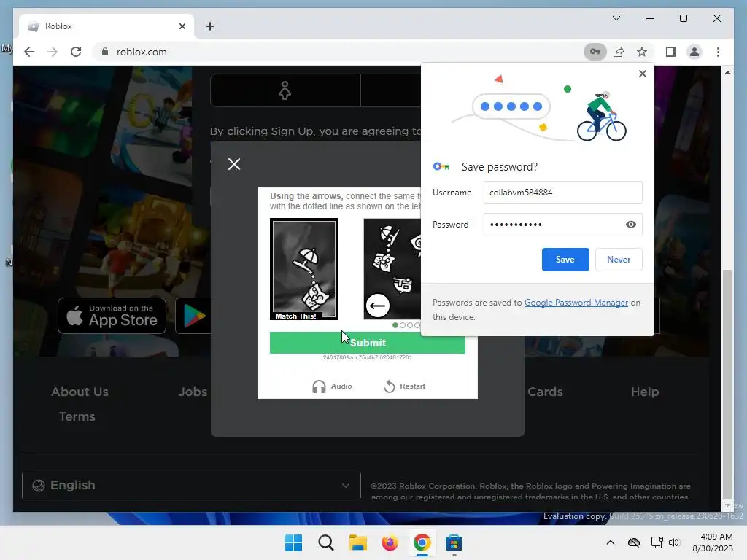Switch to the Roblox tab

pyautogui.click(x=107, y=26)
